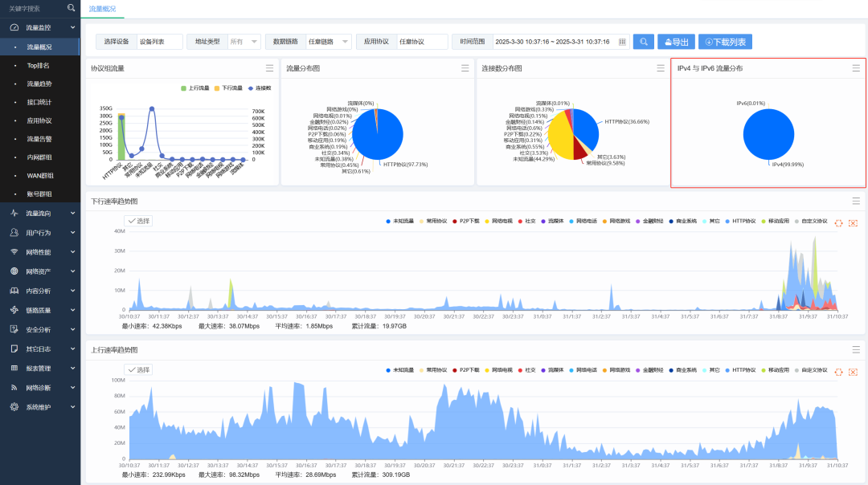Click the 网络资产 globe icon
Screen dimensions: 868x485
[14, 271]
